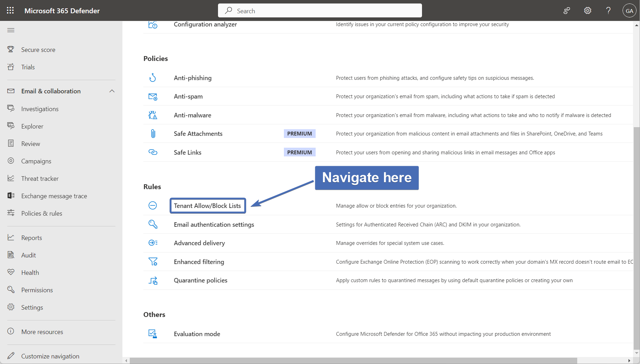Image resolution: width=640 pixels, height=364 pixels.
Task: Open the GA account avatar
Action: point(630,11)
